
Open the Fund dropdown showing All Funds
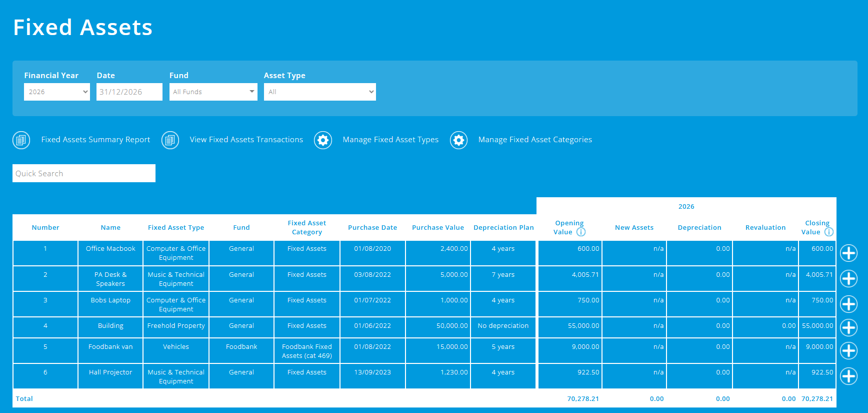point(213,92)
